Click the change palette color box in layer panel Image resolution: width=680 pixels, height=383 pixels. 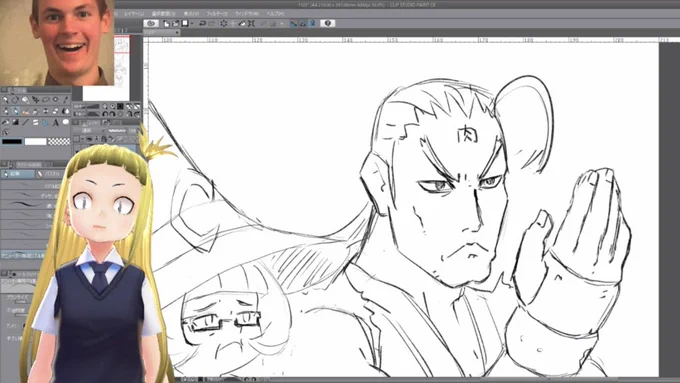[x=76, y=139]
